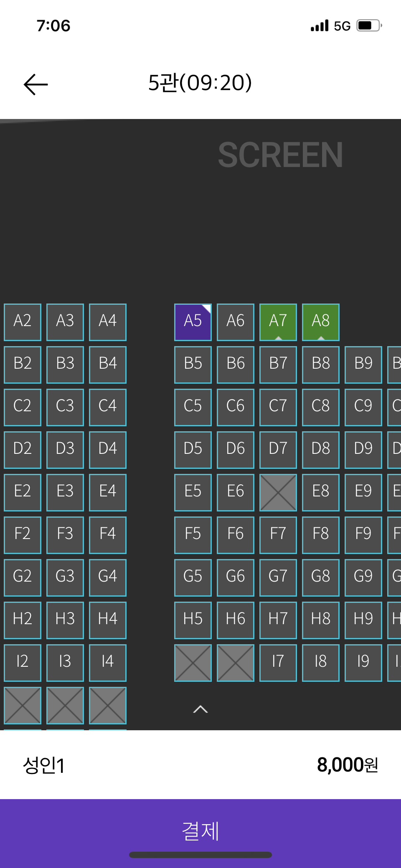
Task: Choose seat C6
Action: click(236, 407)
